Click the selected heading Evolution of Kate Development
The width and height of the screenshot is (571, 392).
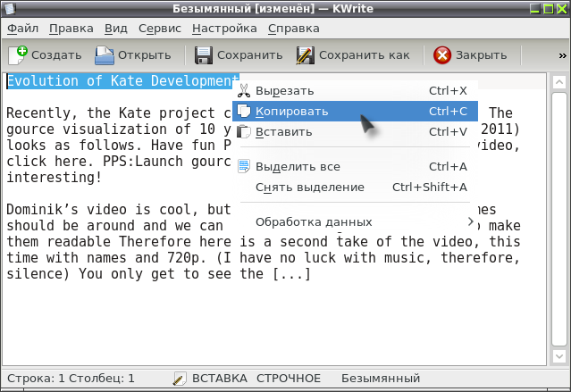[x=122, y=81]
